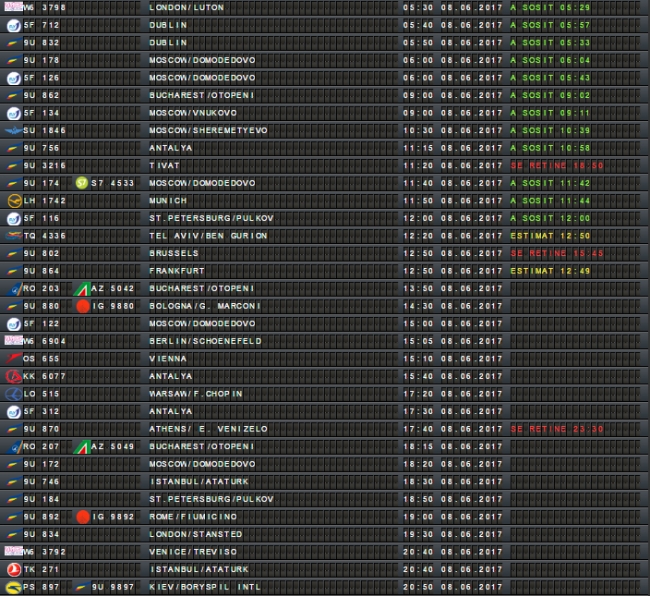Click destination VIENNA
Viewport: 650px width, 596px height.
tap(168, 359)
